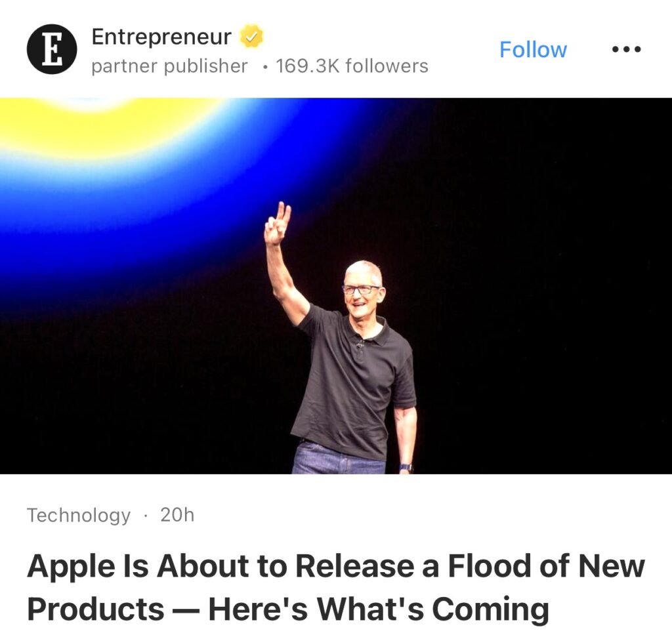Tap the gold verified badge beside Entrepreneur
672x637 pixels.
251,37
